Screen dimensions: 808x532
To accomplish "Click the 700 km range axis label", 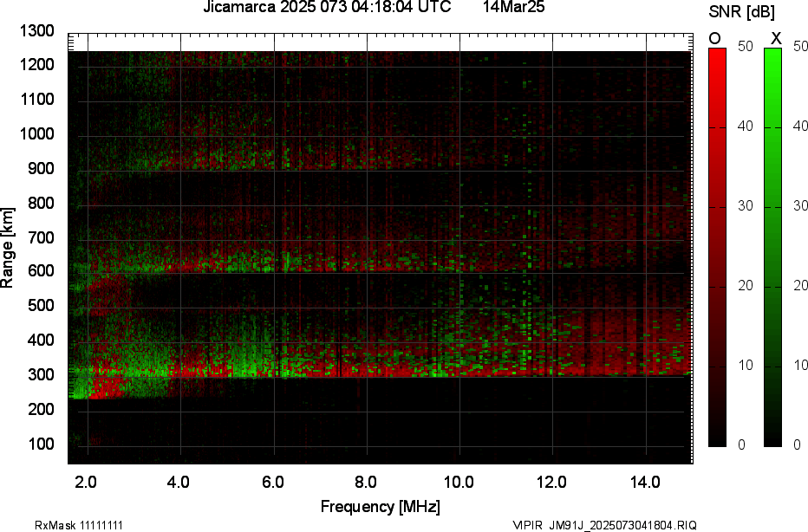I will coord(41,237).
